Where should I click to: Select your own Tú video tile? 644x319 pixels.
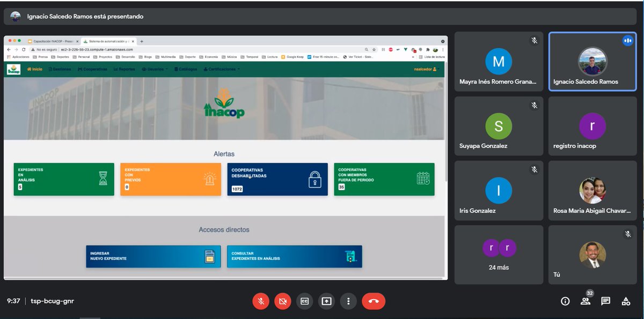(x=592, y=255)
